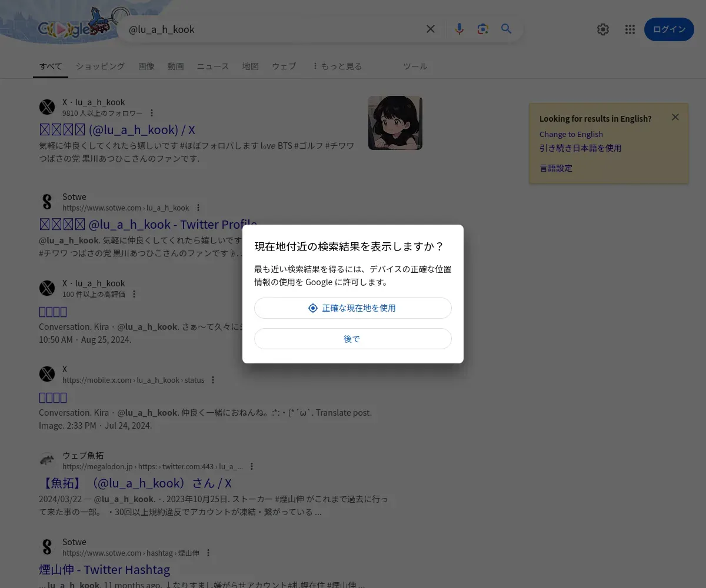Click the profile avatar thumbnail
706x588 pixels.
click(x=395, y=123)
